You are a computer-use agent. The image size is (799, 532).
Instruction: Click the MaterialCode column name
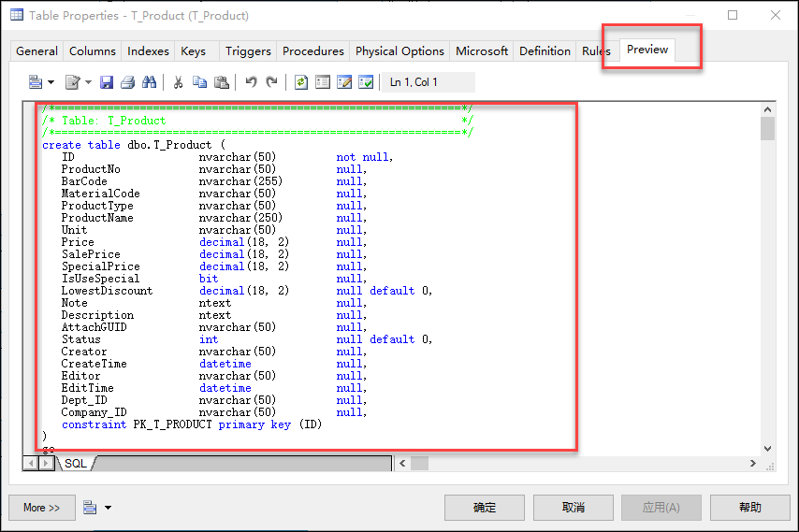tap(100, 194)
